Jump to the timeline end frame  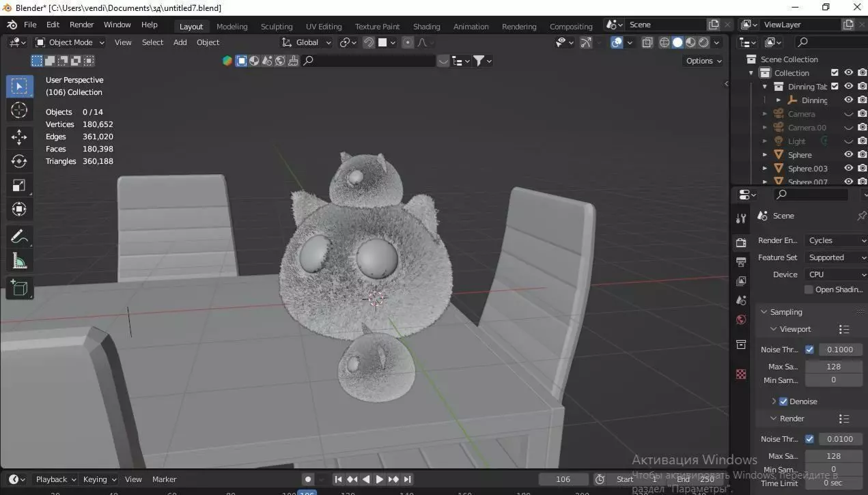click(408, 479)
